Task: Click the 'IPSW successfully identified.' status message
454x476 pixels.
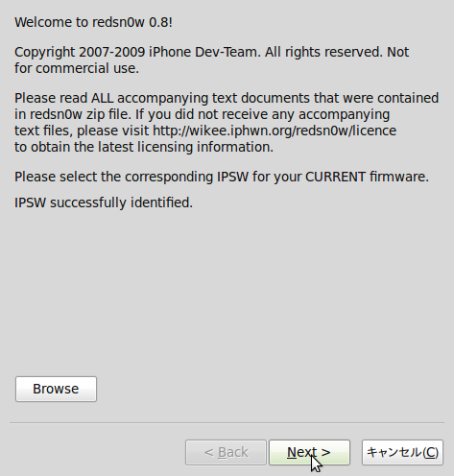Action: [104, 202]
